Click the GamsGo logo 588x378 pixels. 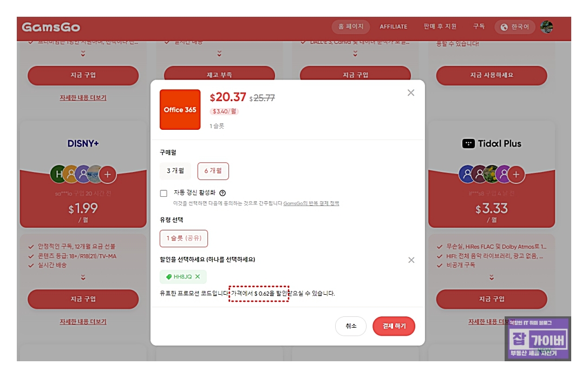pyautogui.click(x=51, y=27)
